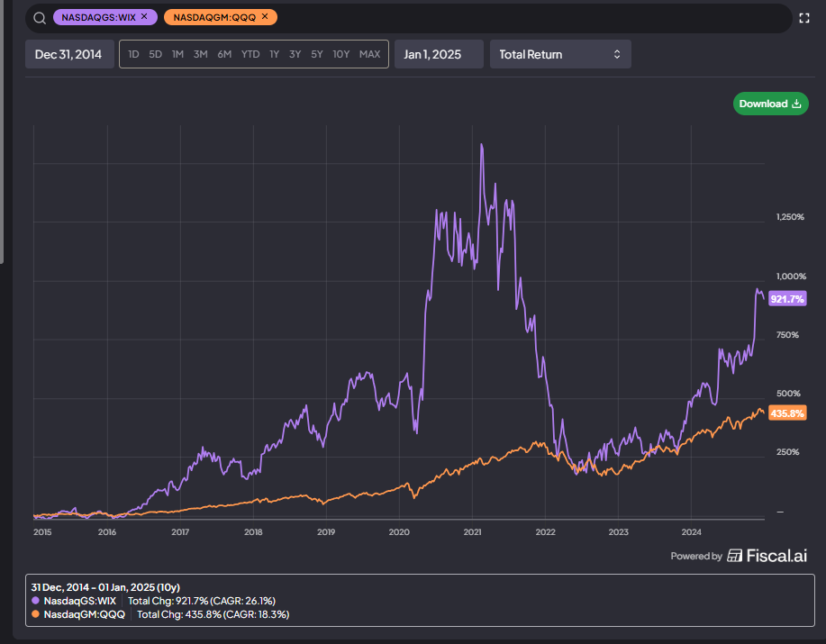Switch to the 10Y range
Screen dimensions: 826x644
[340, 54]
